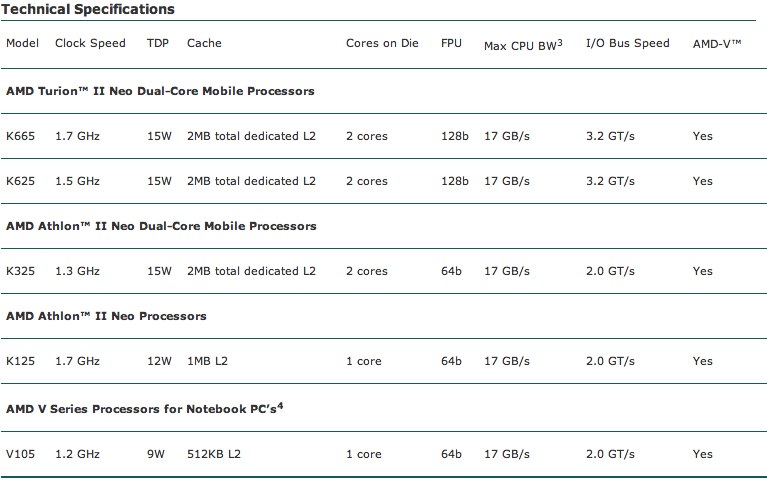Select the K125 model entry

coord(21,361)
